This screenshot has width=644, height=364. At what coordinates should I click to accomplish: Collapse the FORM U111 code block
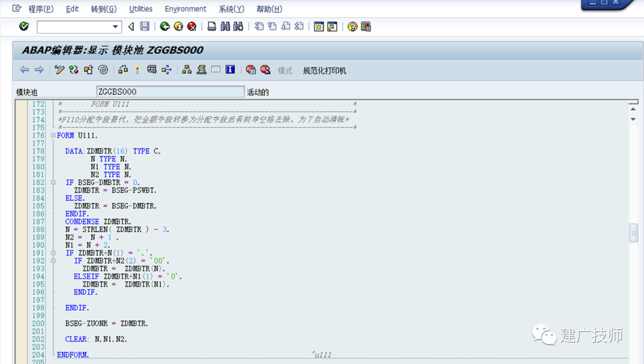click(x=53, y=135)
